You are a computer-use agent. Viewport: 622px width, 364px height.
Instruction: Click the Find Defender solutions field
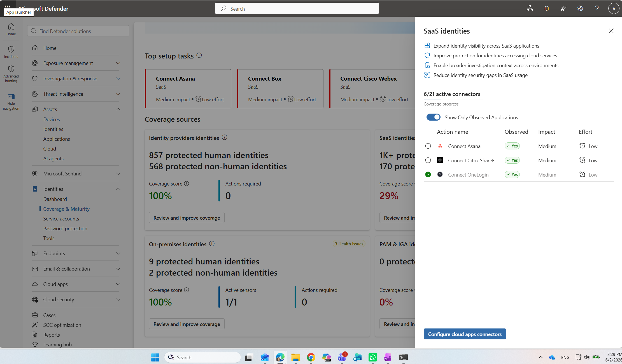tap(78, 31)
